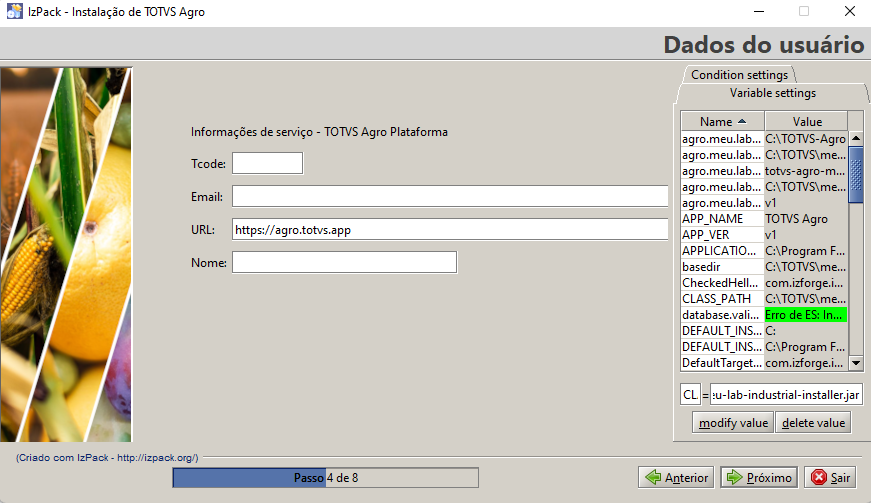Select the basedir variable row
The height and width of the screenshot is (503, 871).
tap(764, 267)
